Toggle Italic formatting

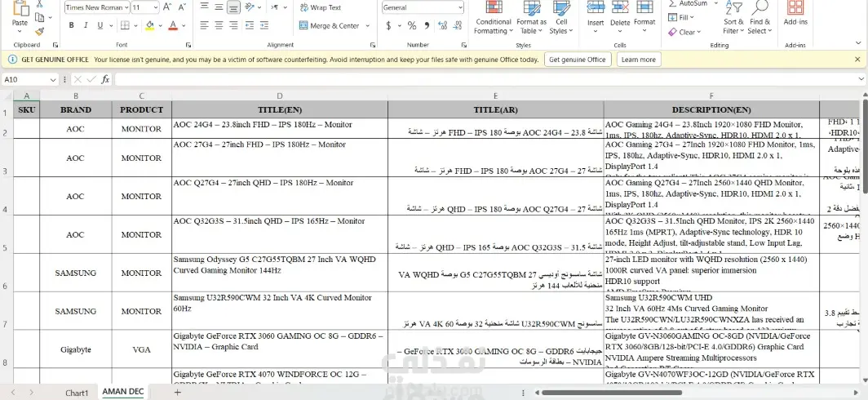tap(85, 25)
